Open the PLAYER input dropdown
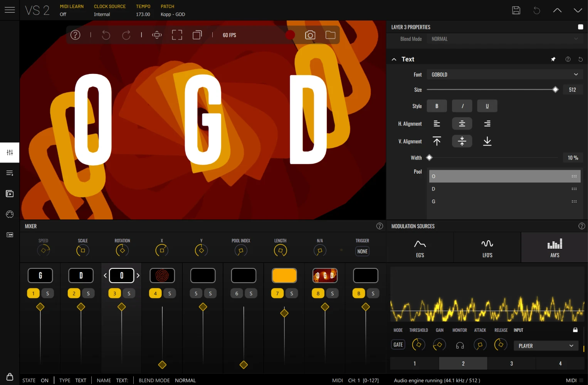Screen dimensions: 588x385 [546, 346]
